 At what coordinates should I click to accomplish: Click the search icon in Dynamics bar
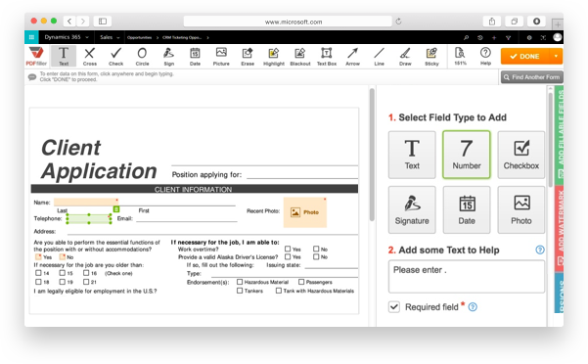pyautogui.click(x=466, y=37)
